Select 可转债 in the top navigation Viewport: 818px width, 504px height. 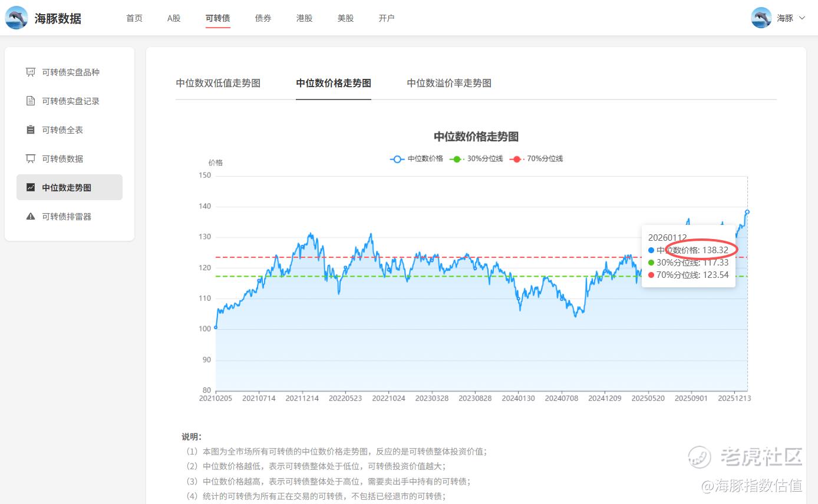(218, 18)
